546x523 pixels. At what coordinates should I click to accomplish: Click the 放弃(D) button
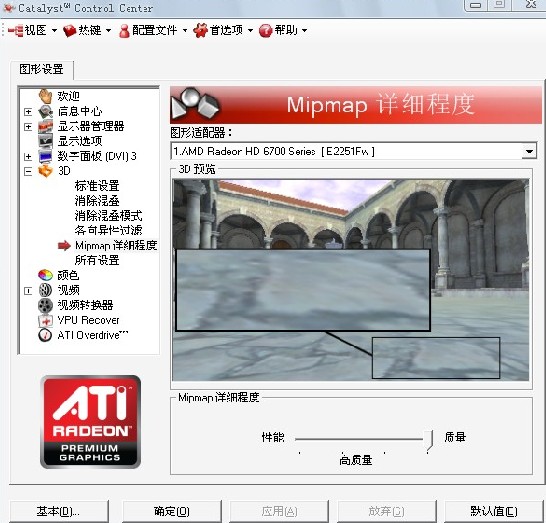pos(387,511)
